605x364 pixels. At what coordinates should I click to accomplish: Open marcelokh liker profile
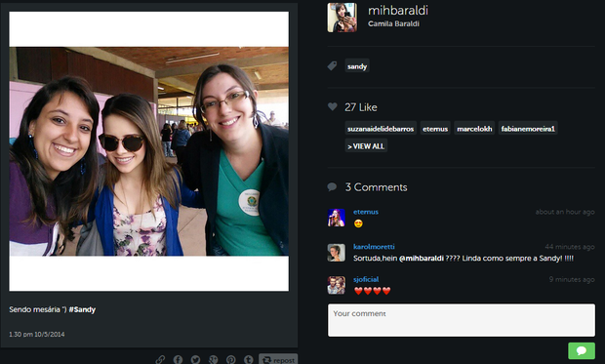pyautogui.click(x=474, y=129)
